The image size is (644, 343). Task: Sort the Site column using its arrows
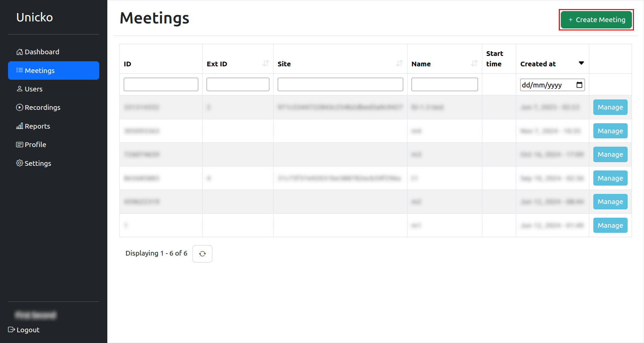(x=399, y=63)
